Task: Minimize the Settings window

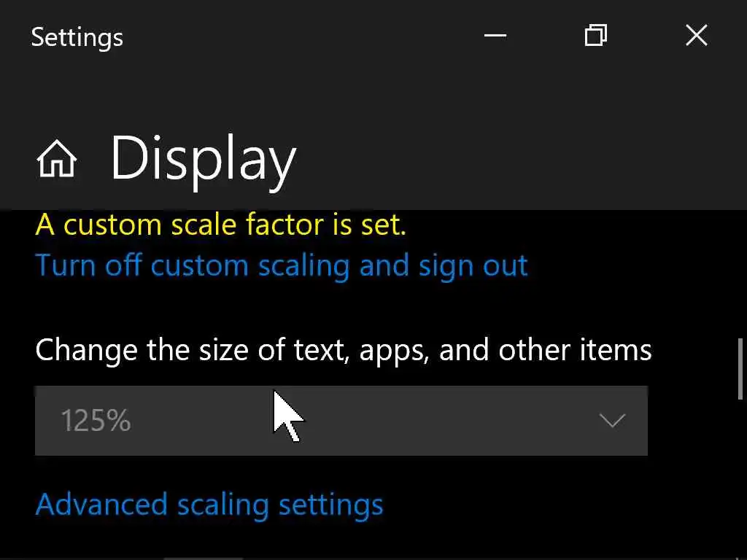Action: coord(495,35)
